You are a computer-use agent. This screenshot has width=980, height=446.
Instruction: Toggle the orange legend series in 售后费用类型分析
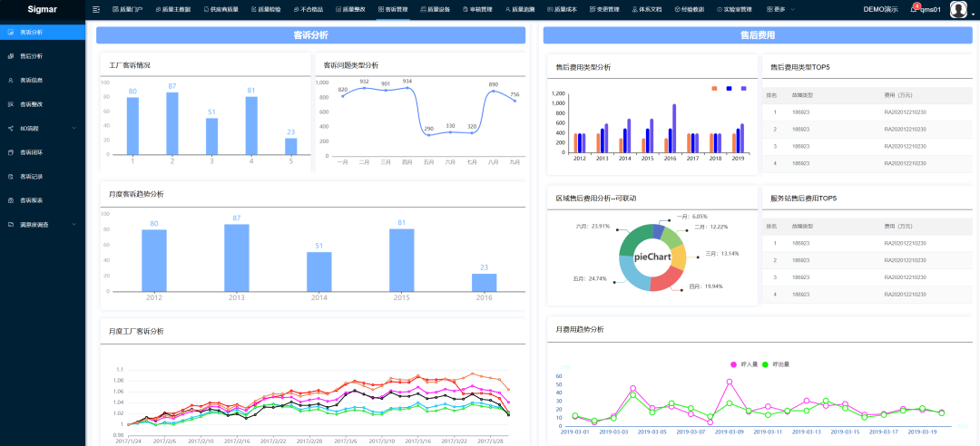pos(714,89)
